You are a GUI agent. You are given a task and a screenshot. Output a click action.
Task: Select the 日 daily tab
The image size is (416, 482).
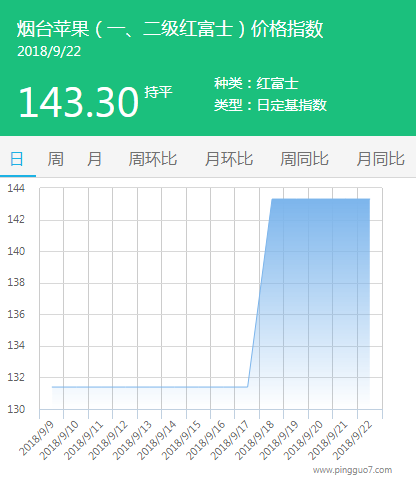(x=17, y=159)
